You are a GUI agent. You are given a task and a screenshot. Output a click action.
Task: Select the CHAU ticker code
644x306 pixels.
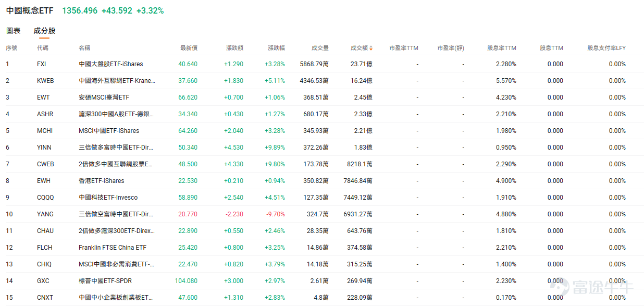click(x=45, y=231)
